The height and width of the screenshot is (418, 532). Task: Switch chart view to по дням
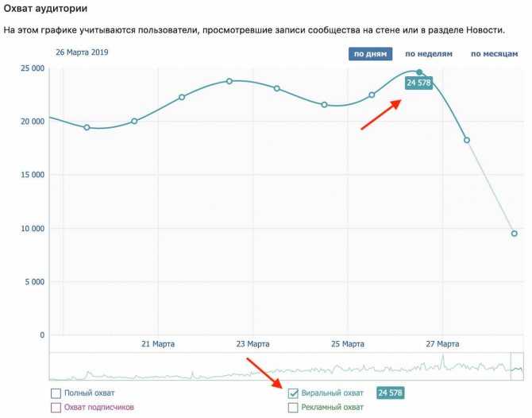[x=370, y=54]
